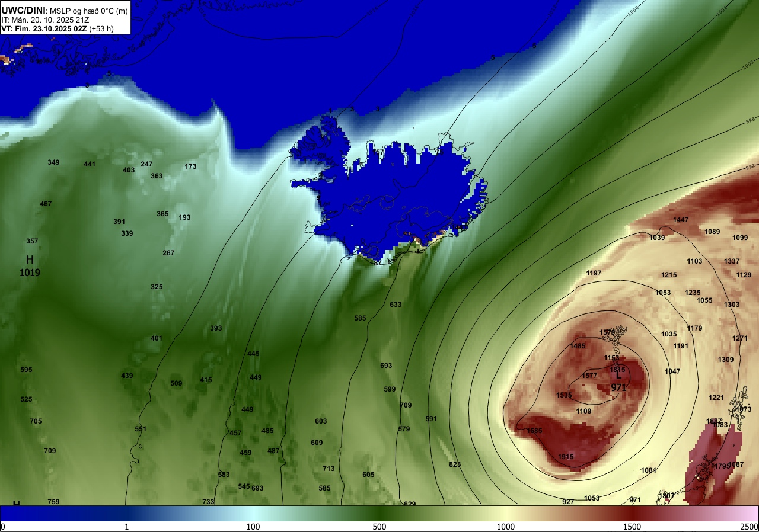The width and height of the screenshot is (759, 532).
Task: Click the 1197 height value
Action: (x=594, y=273)
